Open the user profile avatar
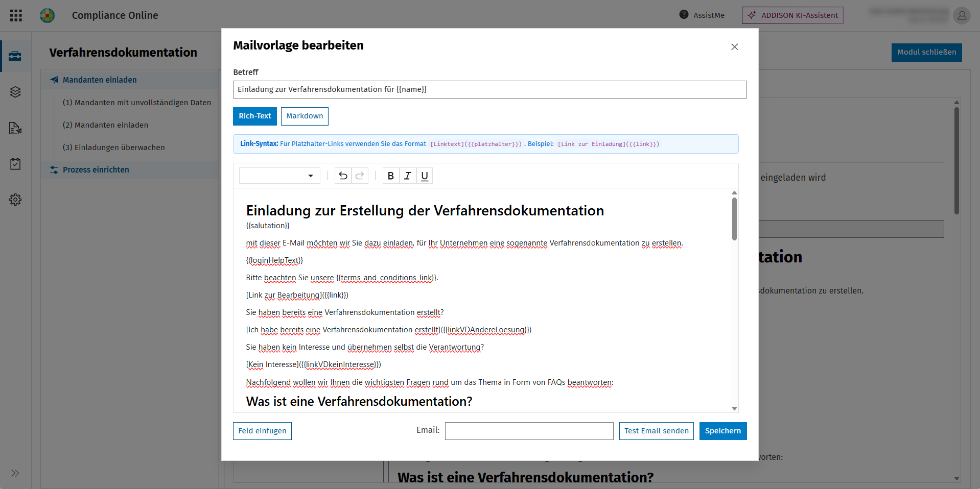980x489 pixels. coord(962,15)
